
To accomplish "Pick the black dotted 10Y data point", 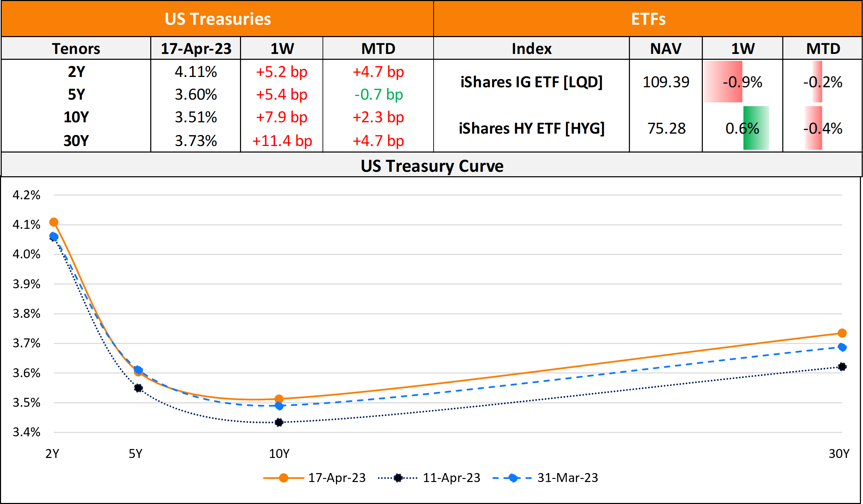I will (x=279, y=422).
